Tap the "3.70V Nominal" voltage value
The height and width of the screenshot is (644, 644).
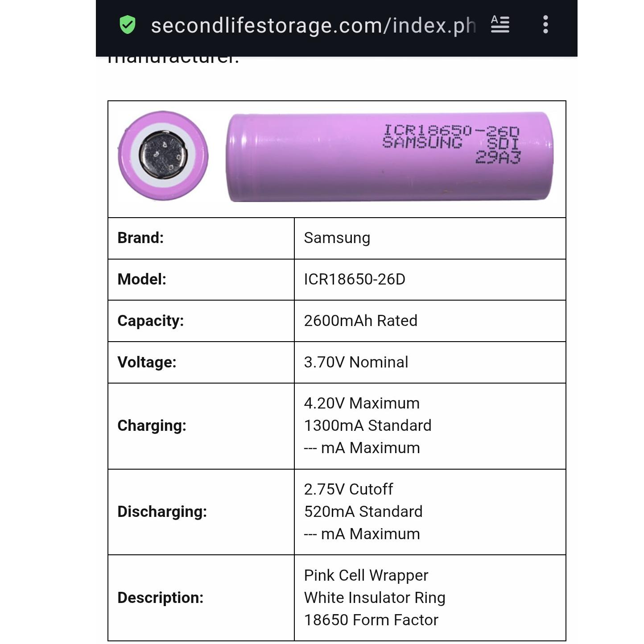[356, 362]
